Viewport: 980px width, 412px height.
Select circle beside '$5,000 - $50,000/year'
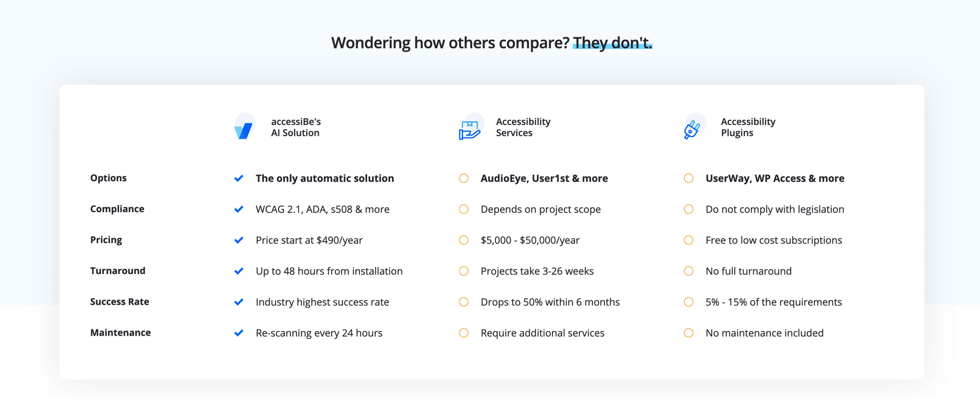[464, 240]
